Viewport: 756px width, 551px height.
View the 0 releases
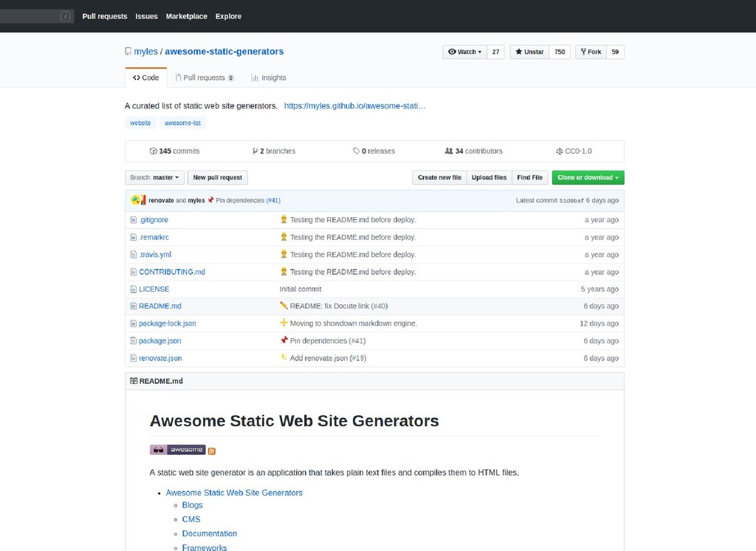point(374,151)
